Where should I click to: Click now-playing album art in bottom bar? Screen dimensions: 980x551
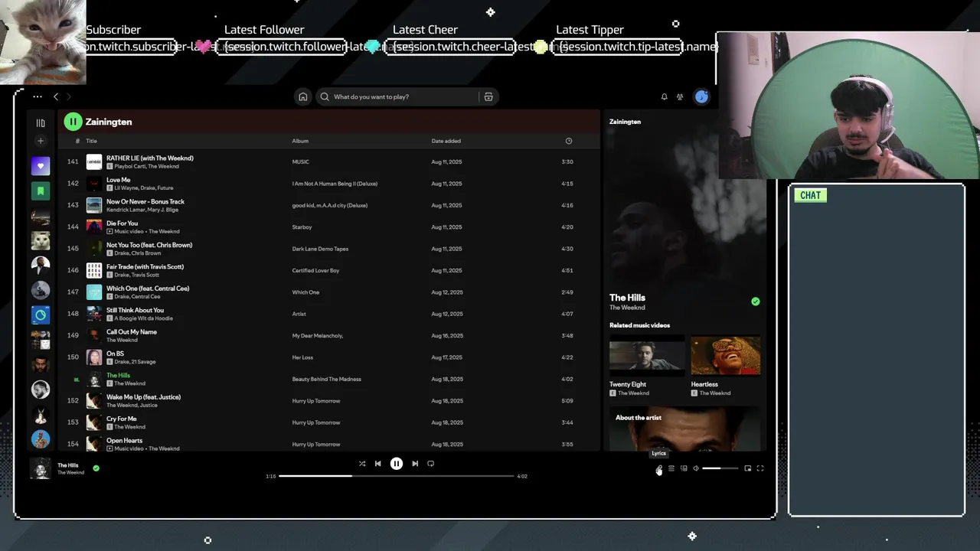41,468
